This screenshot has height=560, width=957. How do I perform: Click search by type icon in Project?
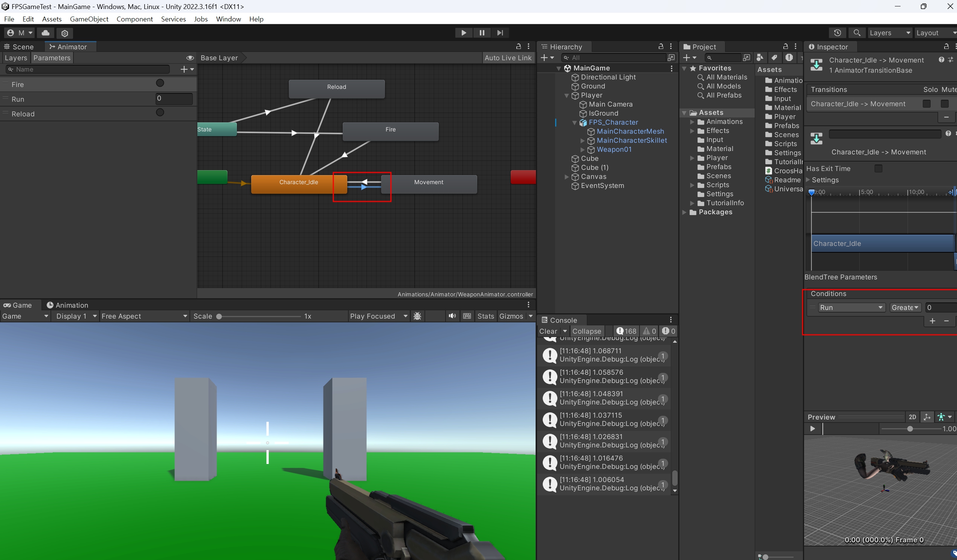point(760,58)
